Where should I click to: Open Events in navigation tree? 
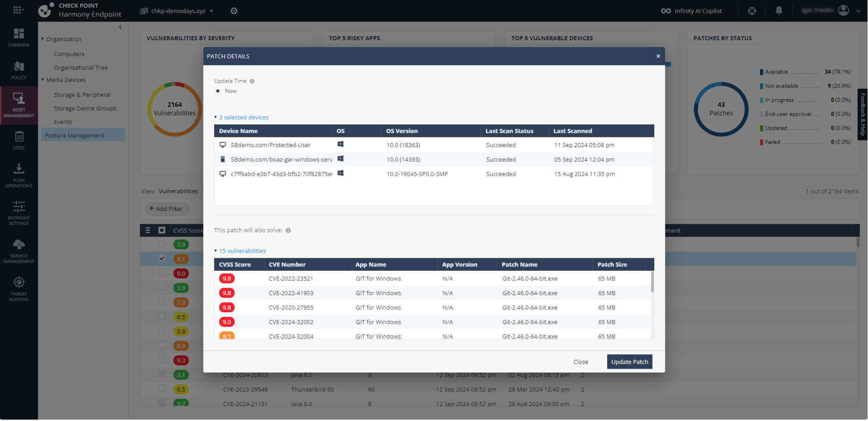62,122
